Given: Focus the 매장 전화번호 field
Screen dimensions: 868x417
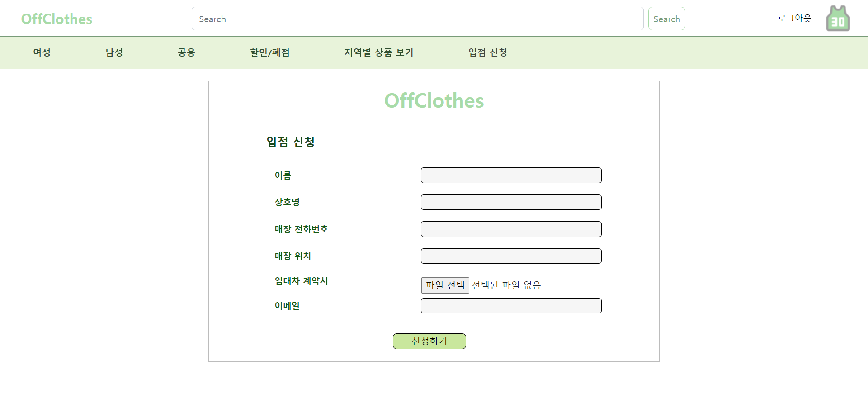Looking at the screenshot, I should pyautogui.click(x=511, y=229).
